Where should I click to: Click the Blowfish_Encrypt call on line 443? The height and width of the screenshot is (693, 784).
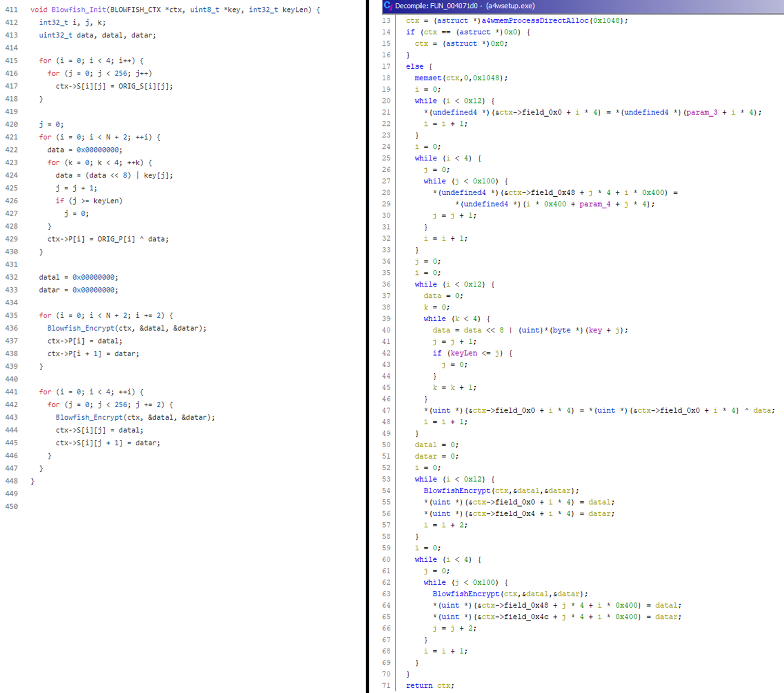89,418
